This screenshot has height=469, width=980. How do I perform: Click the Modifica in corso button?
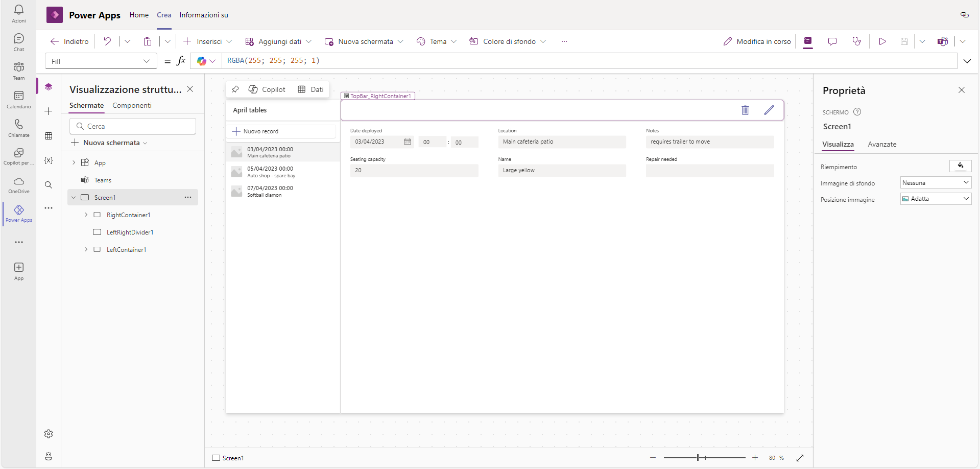[757, 41]
